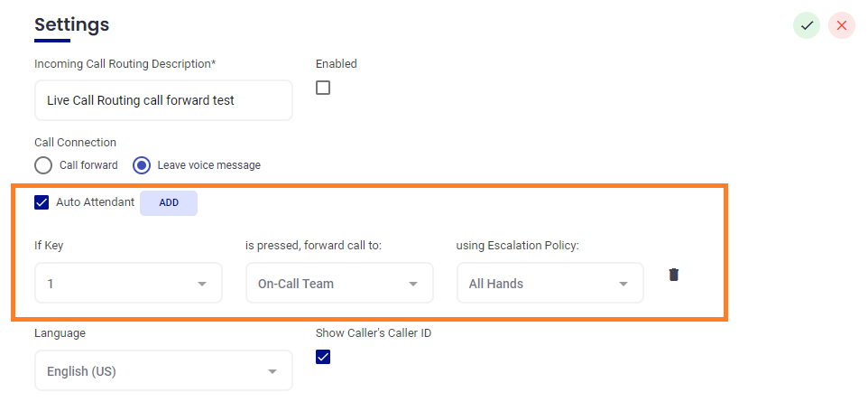Open the Escalation Policy All Hands field
This screenshot has height=402, width=868.
click(540, 284)
